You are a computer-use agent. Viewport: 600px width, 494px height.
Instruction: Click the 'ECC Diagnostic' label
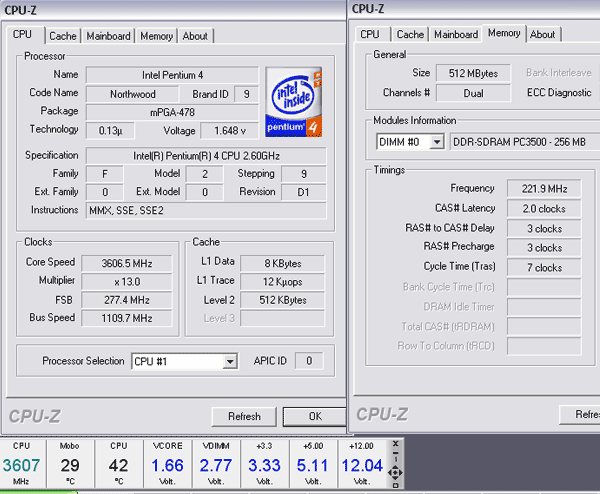coord(559,93)
